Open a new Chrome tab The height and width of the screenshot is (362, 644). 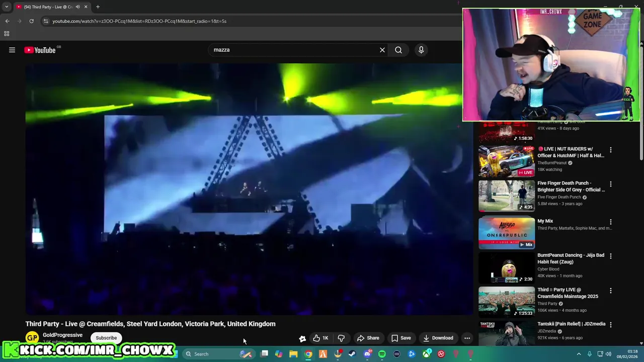pyautogui.click(x=98, y=7)
